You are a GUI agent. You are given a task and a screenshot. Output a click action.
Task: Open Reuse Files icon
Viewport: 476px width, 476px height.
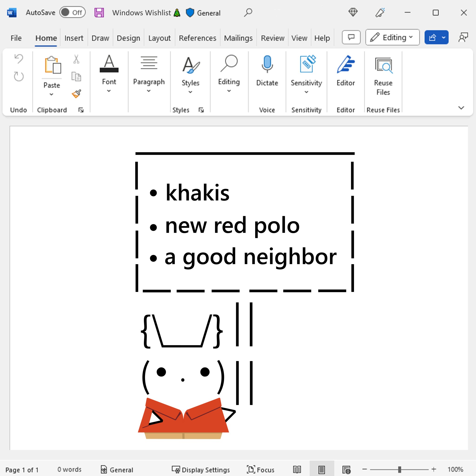point(383,66)
